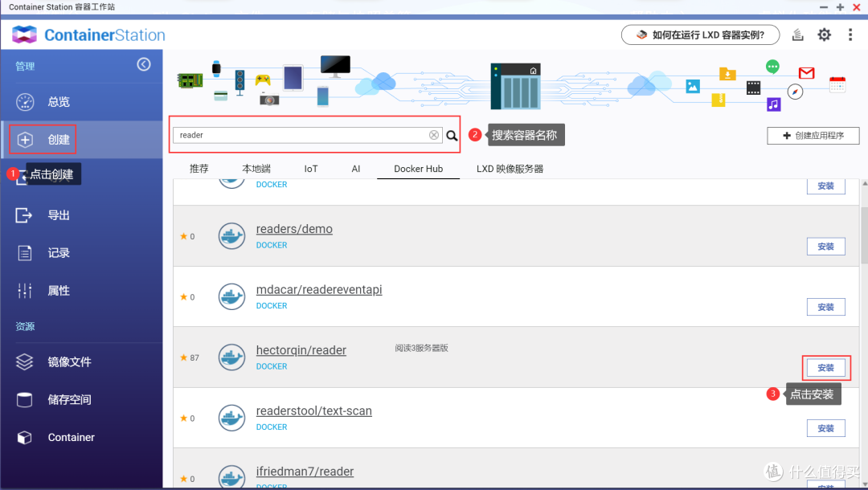Click docker whale icon of readerstool/text-scan

(231, 418)
